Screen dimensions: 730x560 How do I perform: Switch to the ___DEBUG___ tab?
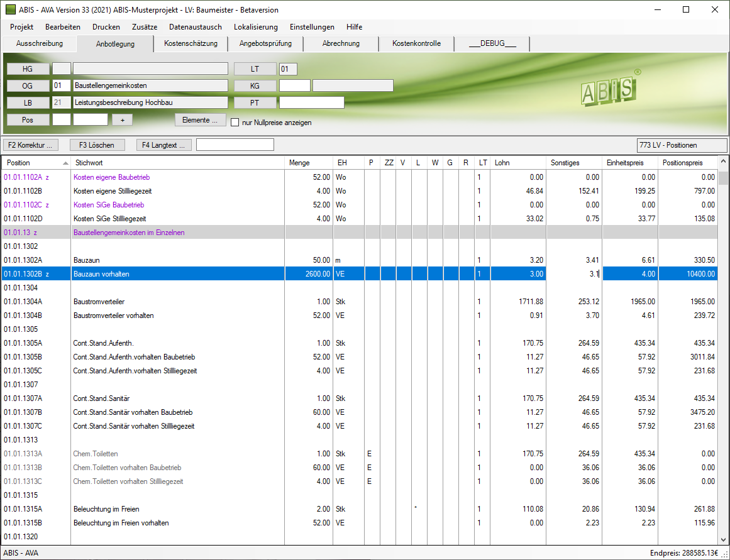click(492, 43)
